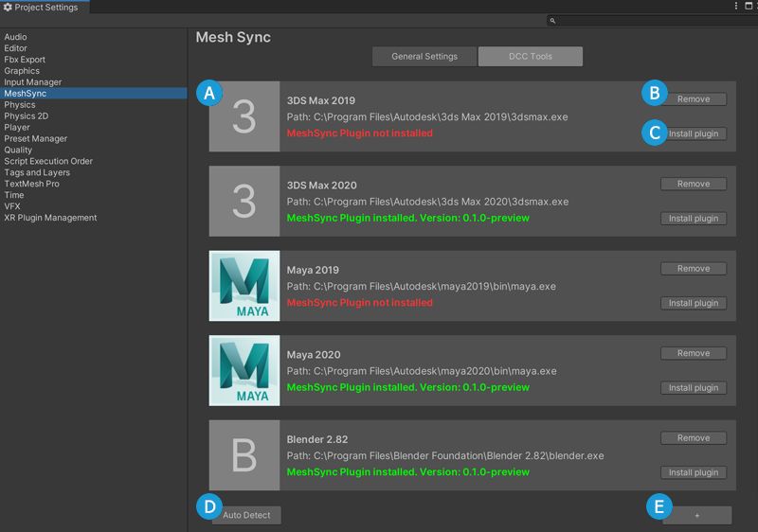
Task: Click the Auto Detect button
Action: (246, 515)
